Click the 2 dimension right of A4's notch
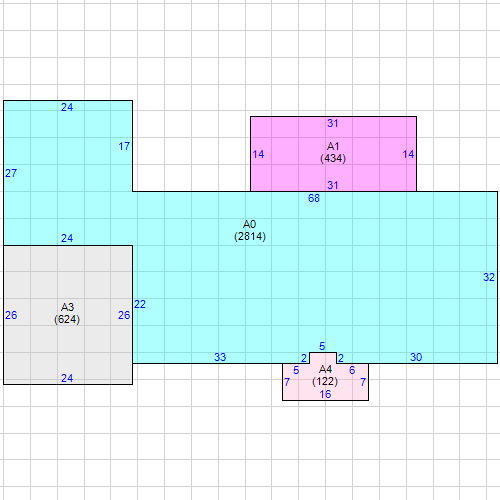The image size is (500, 500). pyautogui.click(x=341, y=358)
